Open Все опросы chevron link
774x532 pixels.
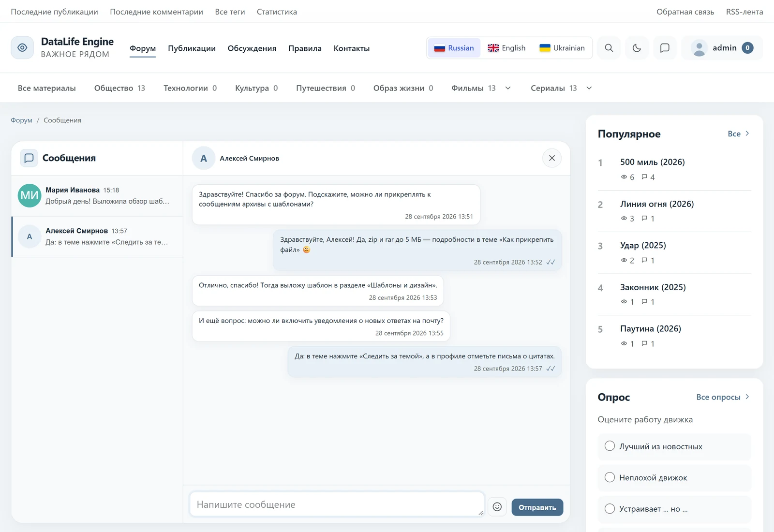[723, 397]
